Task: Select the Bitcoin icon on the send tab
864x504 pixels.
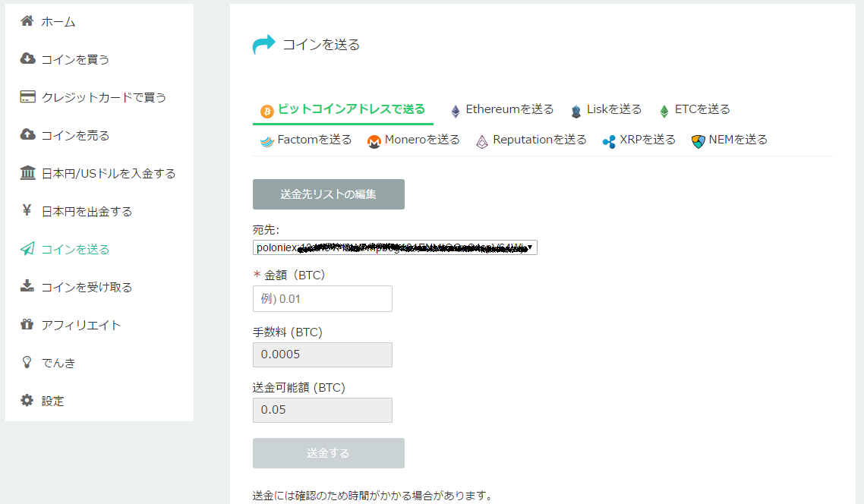Action: tap(266, 110)
